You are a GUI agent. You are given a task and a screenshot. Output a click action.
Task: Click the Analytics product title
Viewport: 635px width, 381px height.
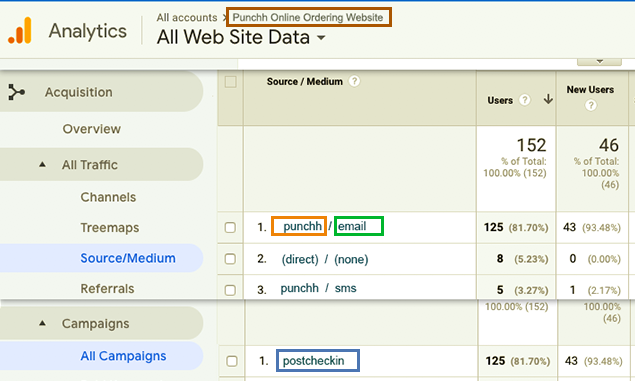88,31
